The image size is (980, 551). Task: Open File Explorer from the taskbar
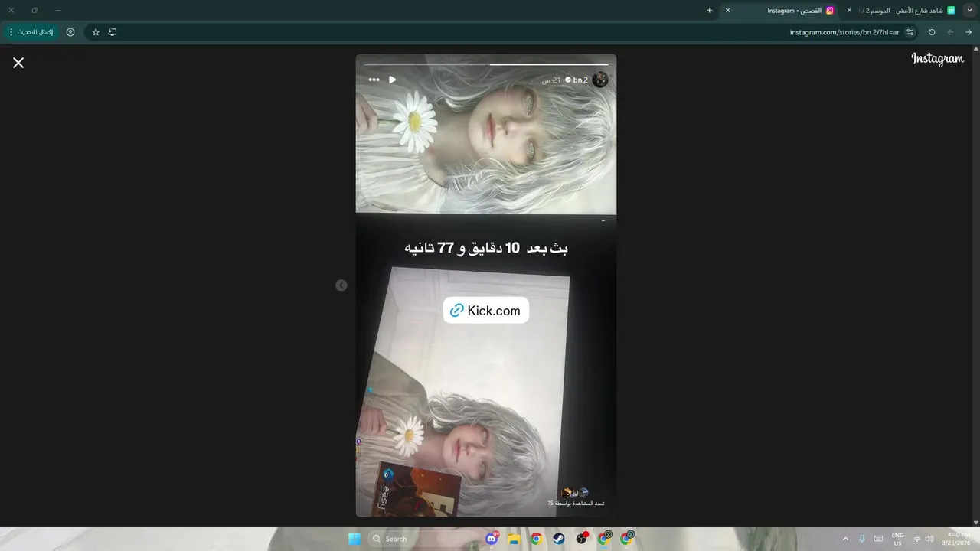(514, 539)
